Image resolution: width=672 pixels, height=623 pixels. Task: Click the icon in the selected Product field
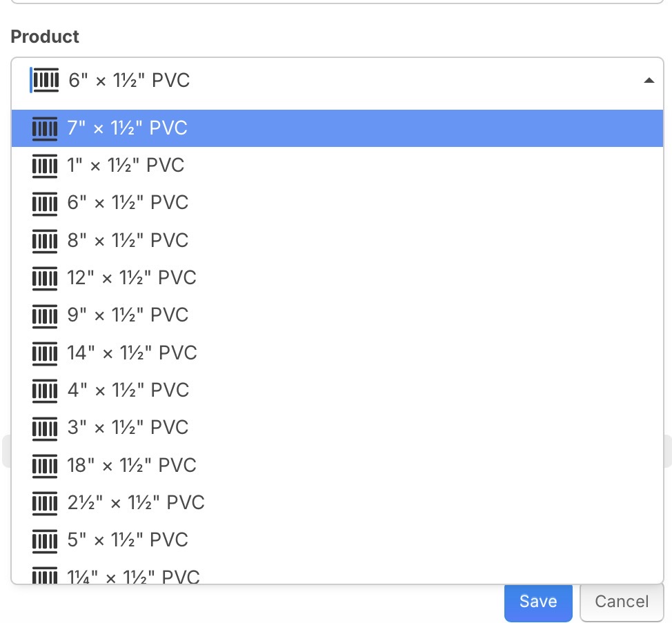pos(46,81)
